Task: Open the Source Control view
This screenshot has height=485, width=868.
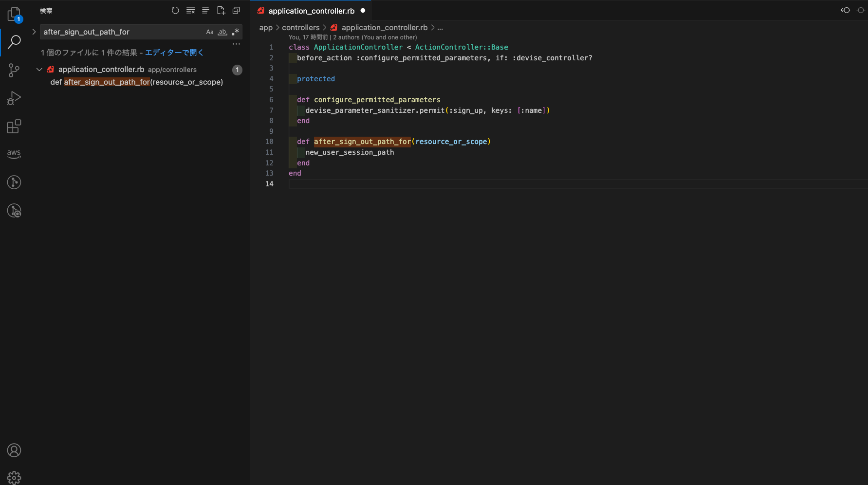Action: pos(14,70)
